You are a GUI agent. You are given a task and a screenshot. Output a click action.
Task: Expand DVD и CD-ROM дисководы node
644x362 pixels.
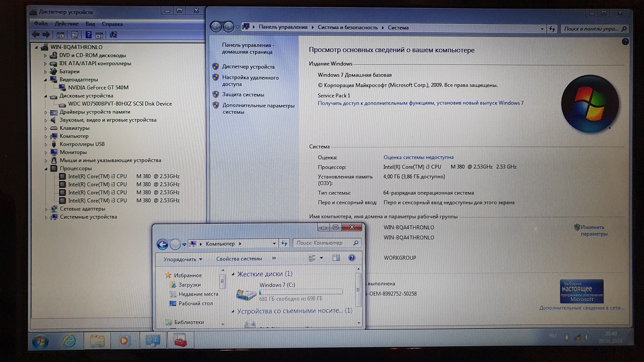click(45, 56)
